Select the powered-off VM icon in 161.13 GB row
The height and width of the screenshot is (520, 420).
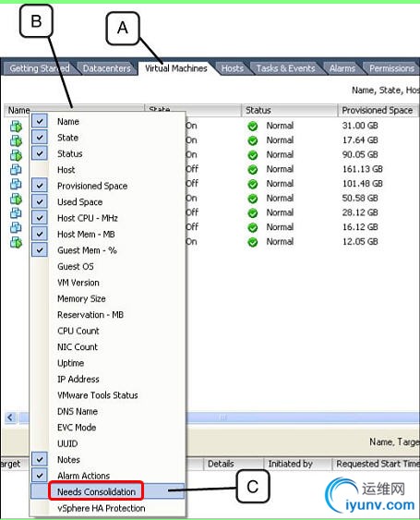(16, 169)
